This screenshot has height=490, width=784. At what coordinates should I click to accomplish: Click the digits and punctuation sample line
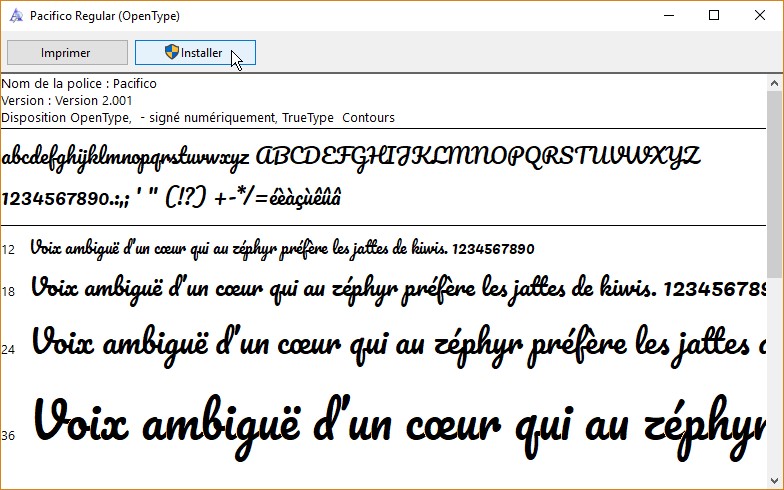tap(172, 198)
